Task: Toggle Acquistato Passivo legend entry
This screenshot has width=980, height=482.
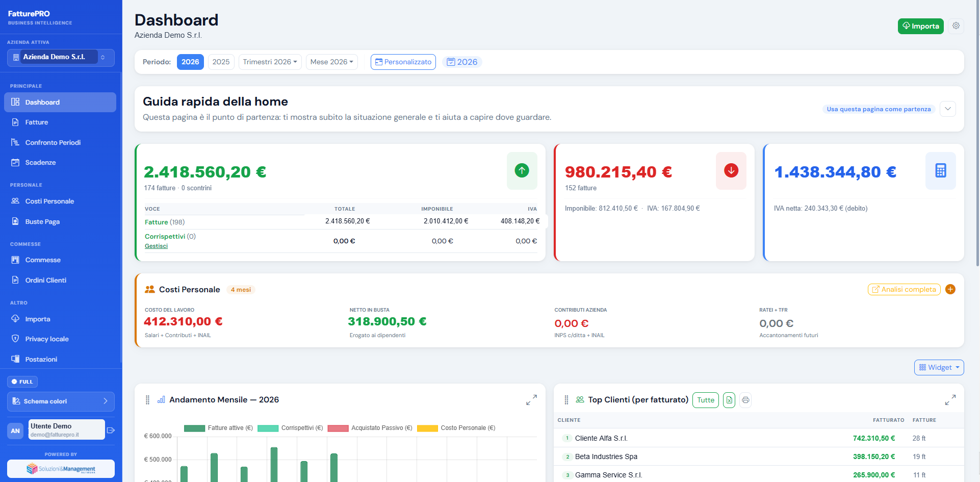Action: 370,428
